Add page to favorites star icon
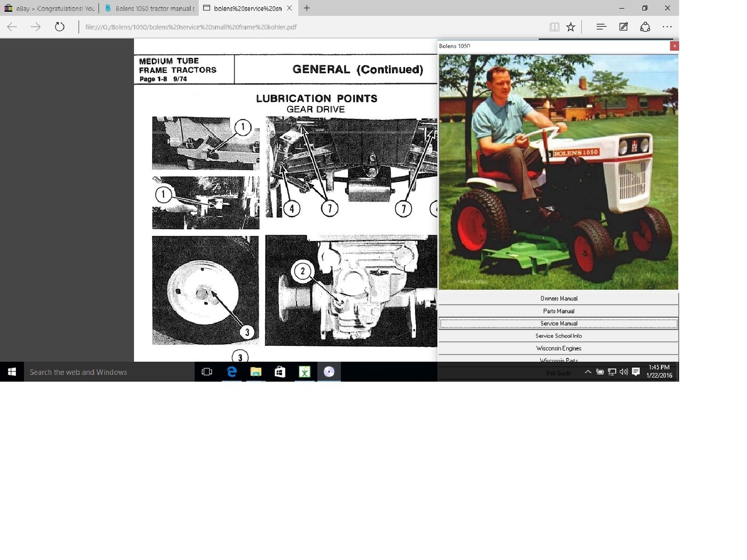This screenshot has height=560, width=747. (571, 27)
